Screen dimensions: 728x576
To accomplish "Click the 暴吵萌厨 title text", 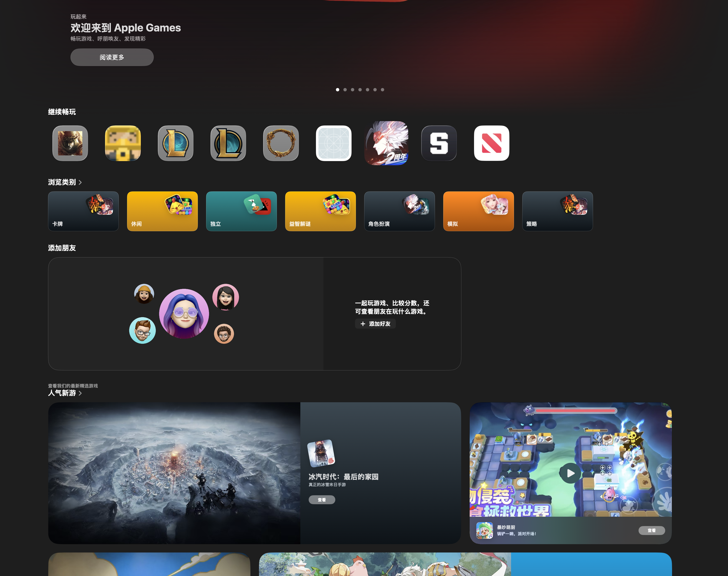I will (506, 528).
